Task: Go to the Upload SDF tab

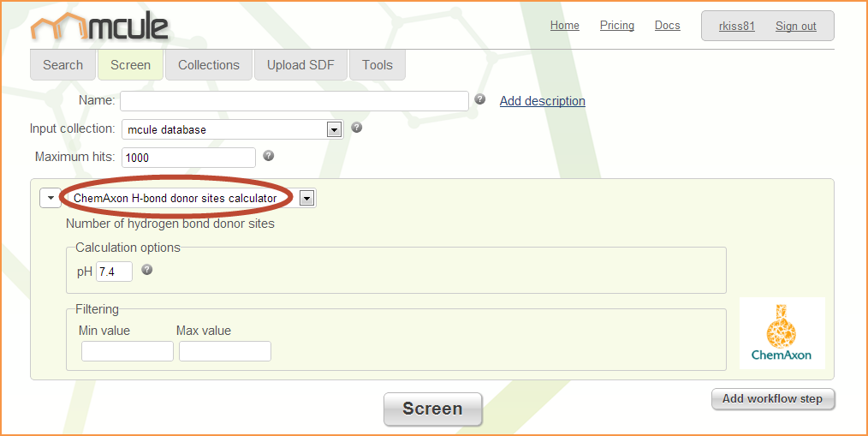Action: (x=300, y=65)
